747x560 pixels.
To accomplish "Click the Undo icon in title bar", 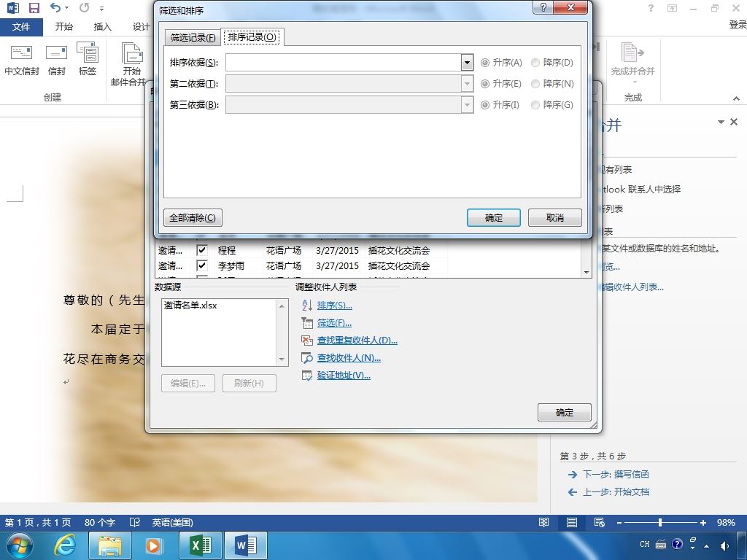I will (55, 7).
